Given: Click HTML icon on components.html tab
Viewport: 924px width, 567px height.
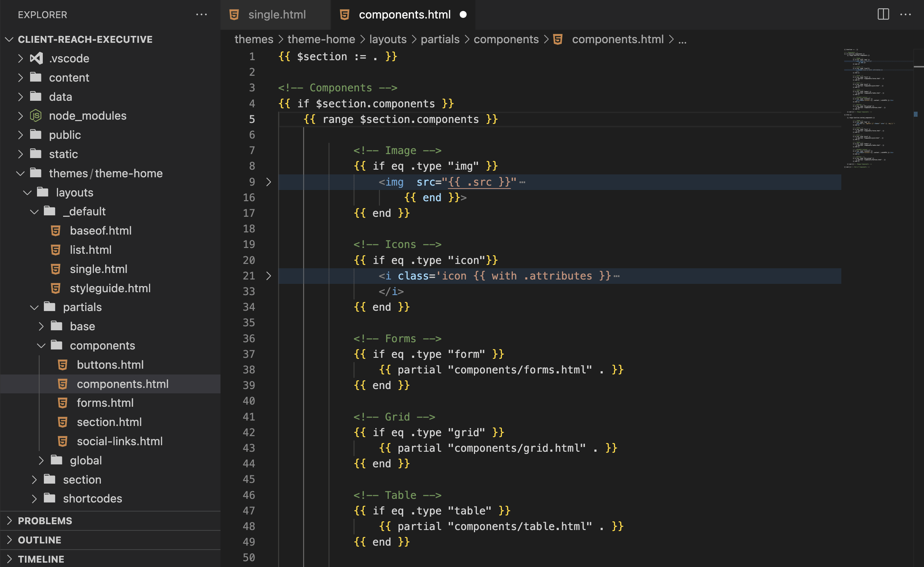Looking at the screenshot, I should [x=344, y=15].
